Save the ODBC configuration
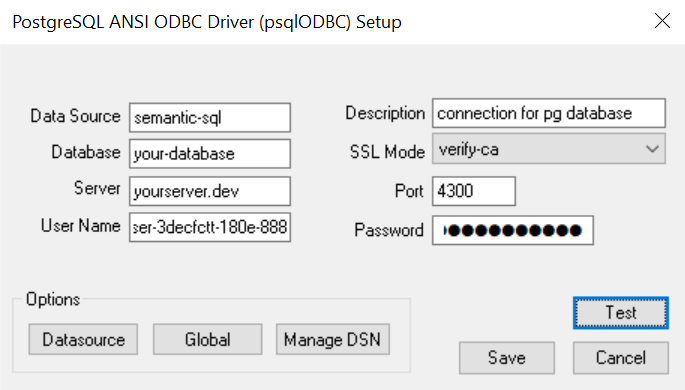 coord(507,358)
